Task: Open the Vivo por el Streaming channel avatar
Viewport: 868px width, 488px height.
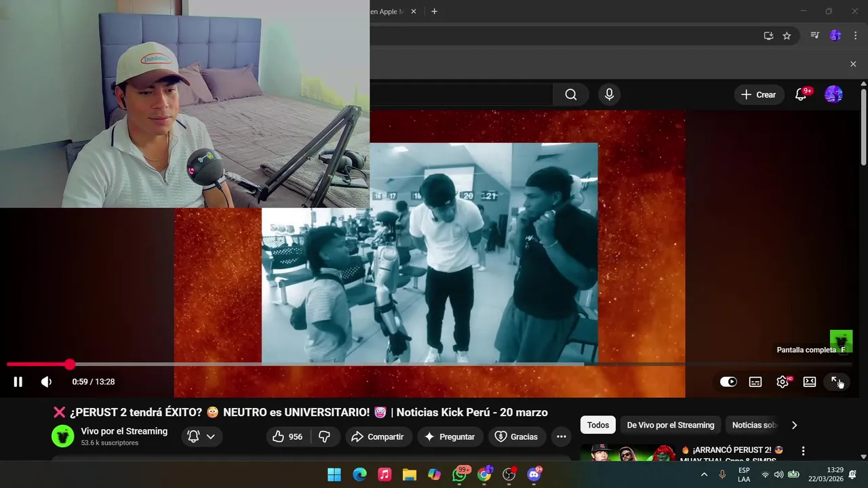Action: point(63,436)
